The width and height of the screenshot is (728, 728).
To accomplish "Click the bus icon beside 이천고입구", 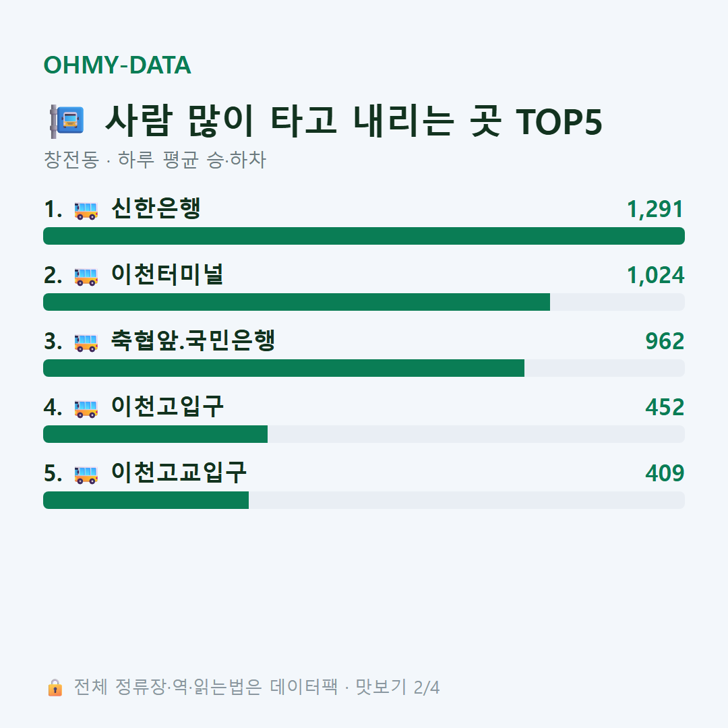I will pos(86,408).
